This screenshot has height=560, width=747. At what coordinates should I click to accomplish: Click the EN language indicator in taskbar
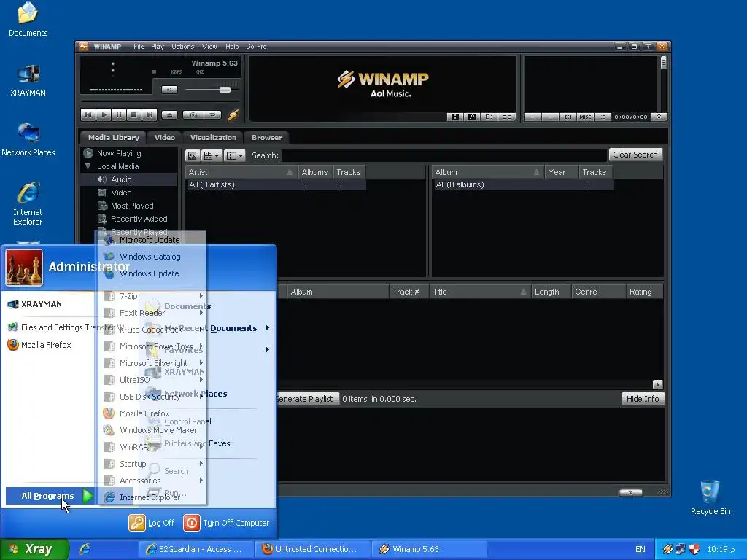click(x=640, y=549)
